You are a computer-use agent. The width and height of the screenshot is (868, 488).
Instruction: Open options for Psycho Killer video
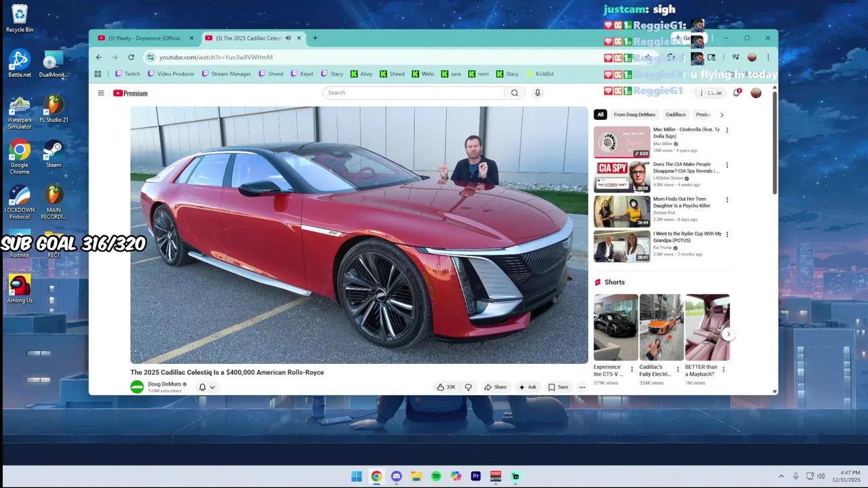(727, 200)
